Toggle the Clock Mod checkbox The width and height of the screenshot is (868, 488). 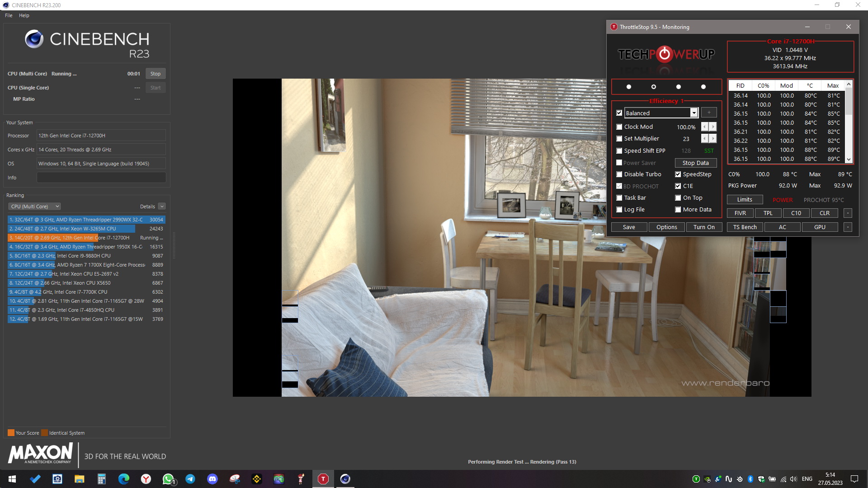[x=619, y=127]
